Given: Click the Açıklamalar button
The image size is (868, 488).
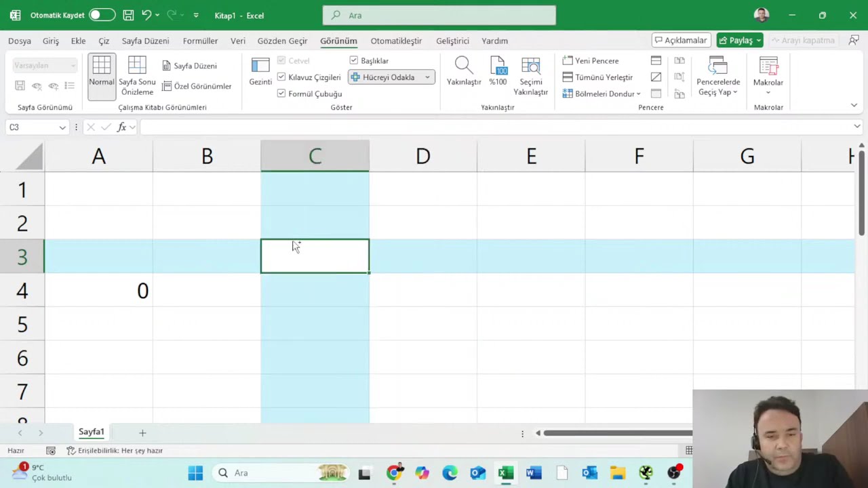Looking at the screenshot, I should pyautogui.click(x=681, y=40).
